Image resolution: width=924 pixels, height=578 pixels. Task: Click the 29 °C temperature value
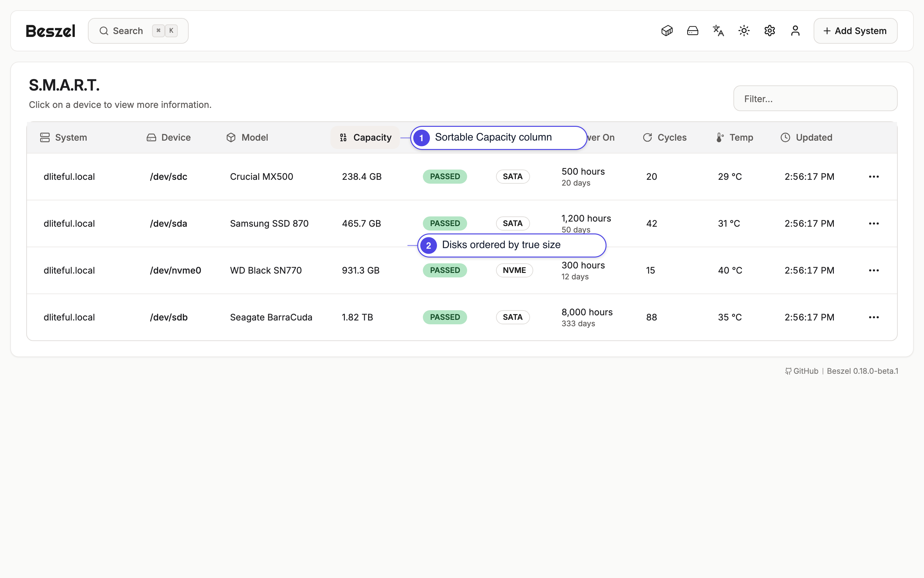point(730,177)
